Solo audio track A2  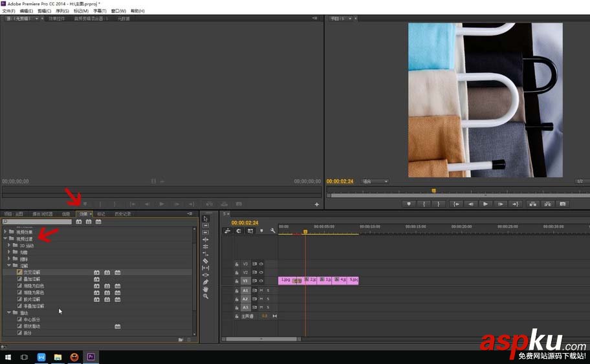point(268,299)
